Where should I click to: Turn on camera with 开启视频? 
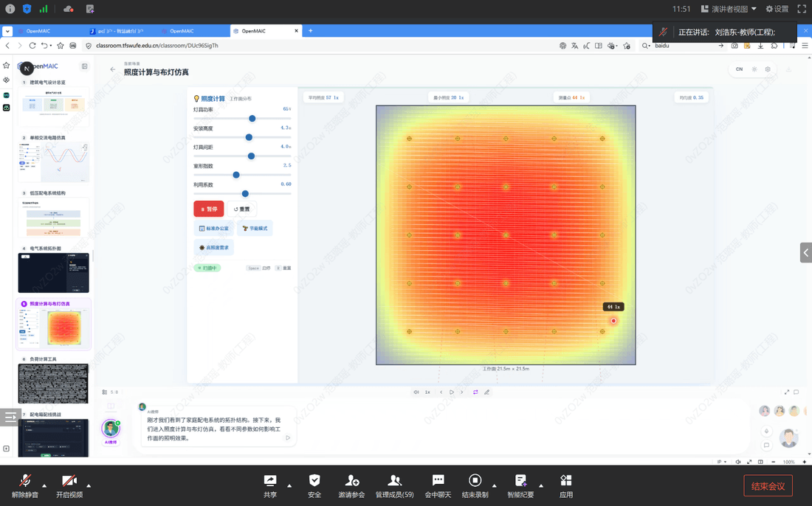69,486
